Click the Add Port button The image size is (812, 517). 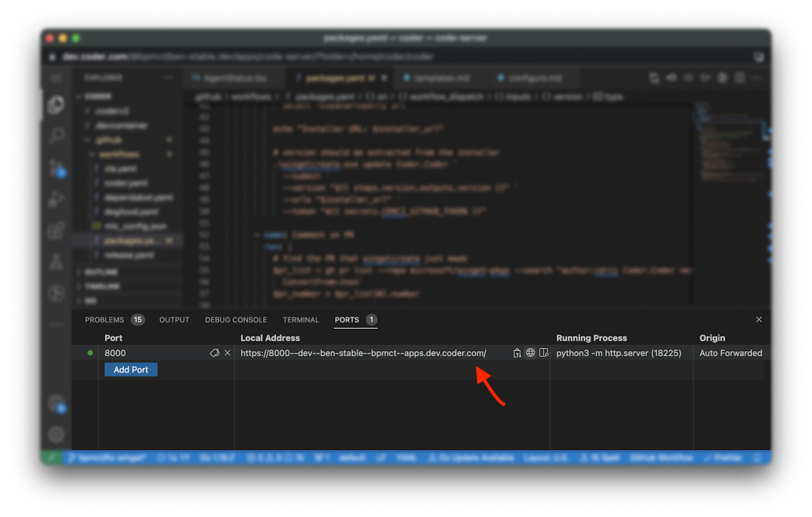click(x=131, y=369)
